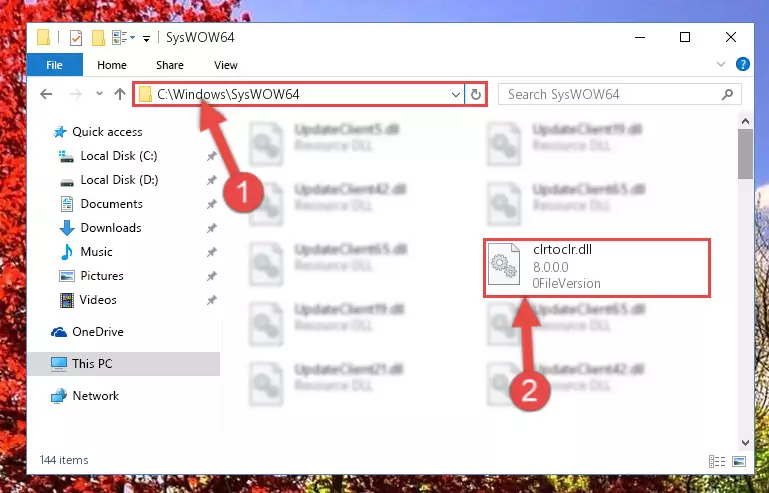Go forward with the Forward arrow
Screen dimensions: 769x493
pyautogui.click(x=76, y=94)
